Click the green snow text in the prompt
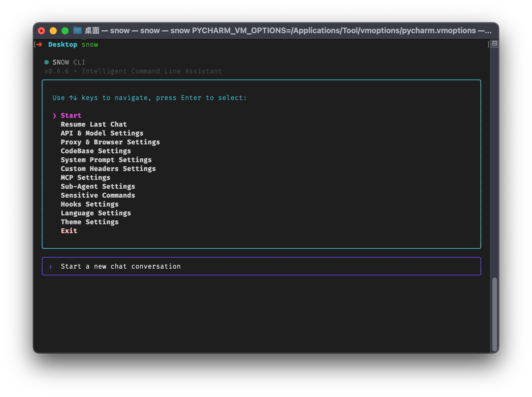Screen dimensions: 532x397 [x=90, y=44]
